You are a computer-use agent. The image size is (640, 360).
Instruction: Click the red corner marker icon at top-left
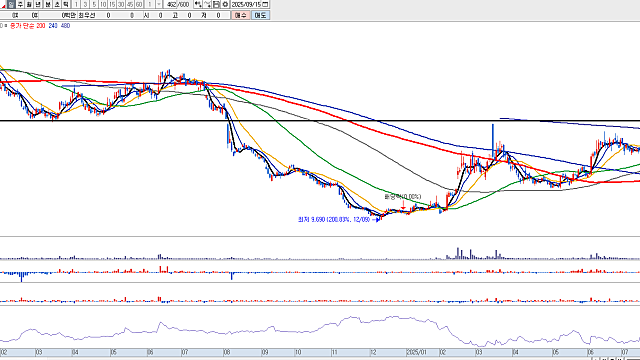(x=3, y=6)
